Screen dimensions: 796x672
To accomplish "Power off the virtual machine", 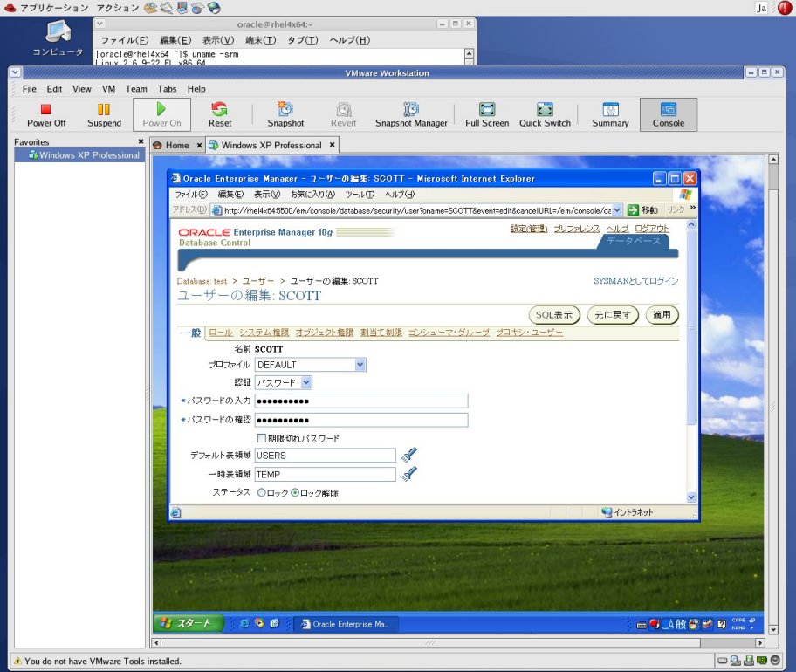I will click(46, 115).
